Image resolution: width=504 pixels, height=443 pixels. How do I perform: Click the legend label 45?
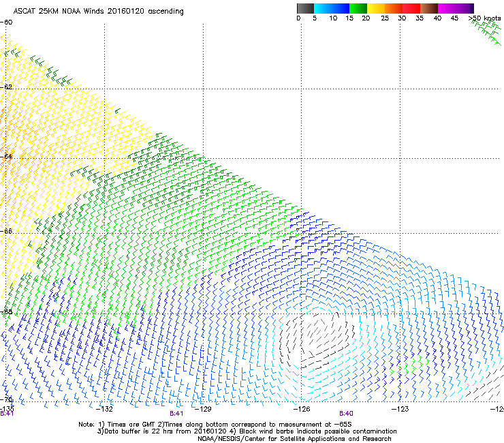454,18
